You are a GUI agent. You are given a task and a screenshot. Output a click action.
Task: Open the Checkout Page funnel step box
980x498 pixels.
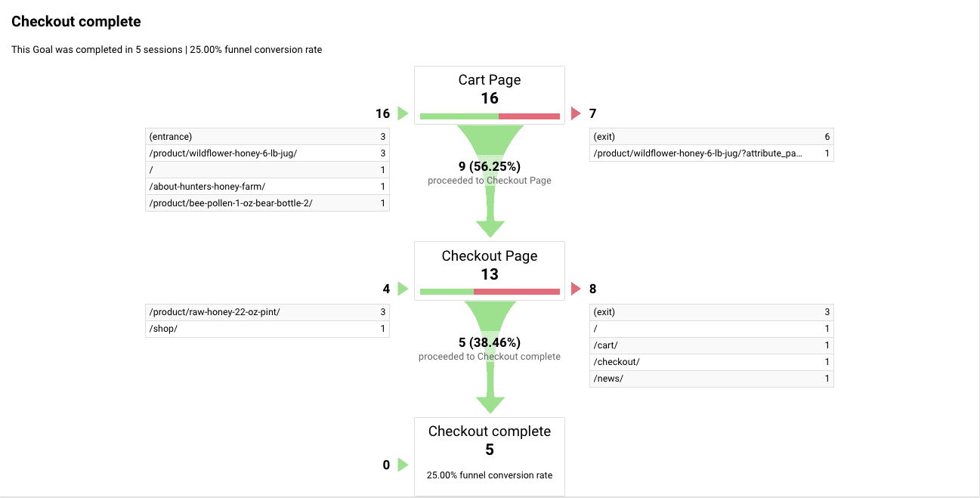[x=490, y=271]
